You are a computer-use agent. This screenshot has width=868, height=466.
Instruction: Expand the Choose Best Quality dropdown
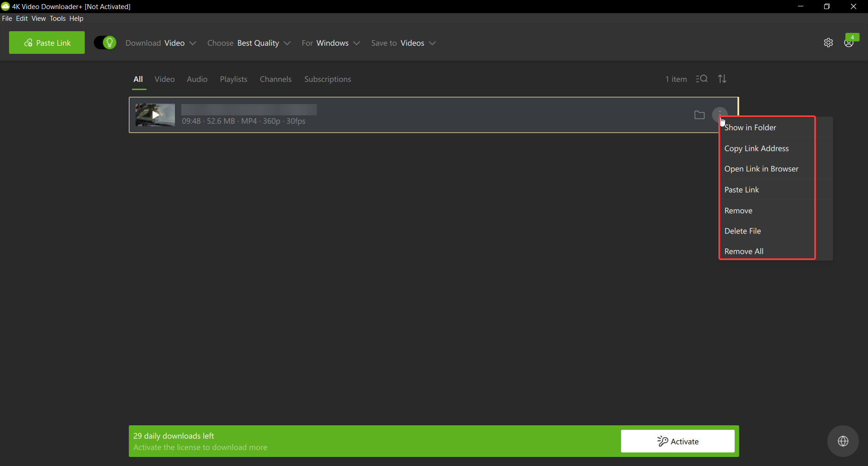click(249, 43)
